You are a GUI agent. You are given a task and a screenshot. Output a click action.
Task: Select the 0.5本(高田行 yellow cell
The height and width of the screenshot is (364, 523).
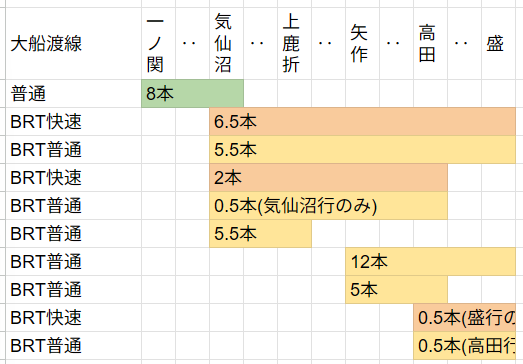(x=465, y=346)
